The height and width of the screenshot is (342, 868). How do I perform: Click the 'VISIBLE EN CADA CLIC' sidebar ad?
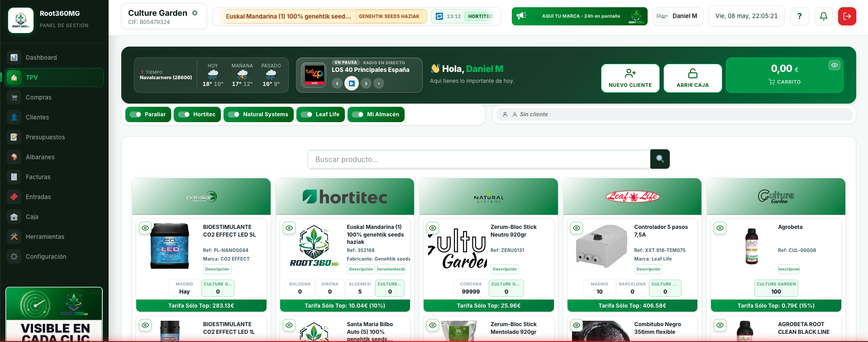pos(54,314)
